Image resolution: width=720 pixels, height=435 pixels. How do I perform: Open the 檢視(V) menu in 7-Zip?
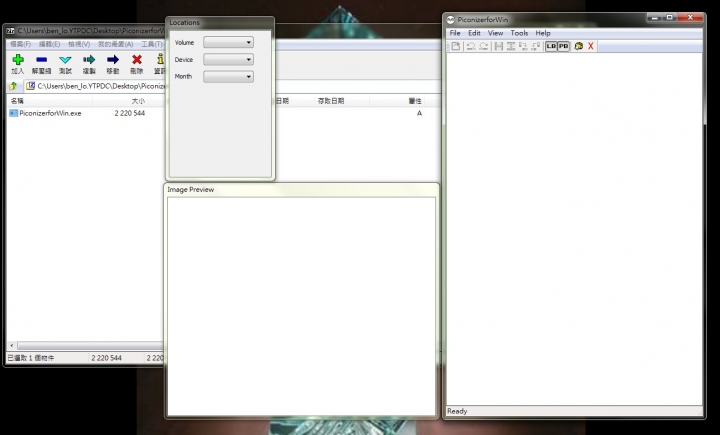[x=79, y=44]
